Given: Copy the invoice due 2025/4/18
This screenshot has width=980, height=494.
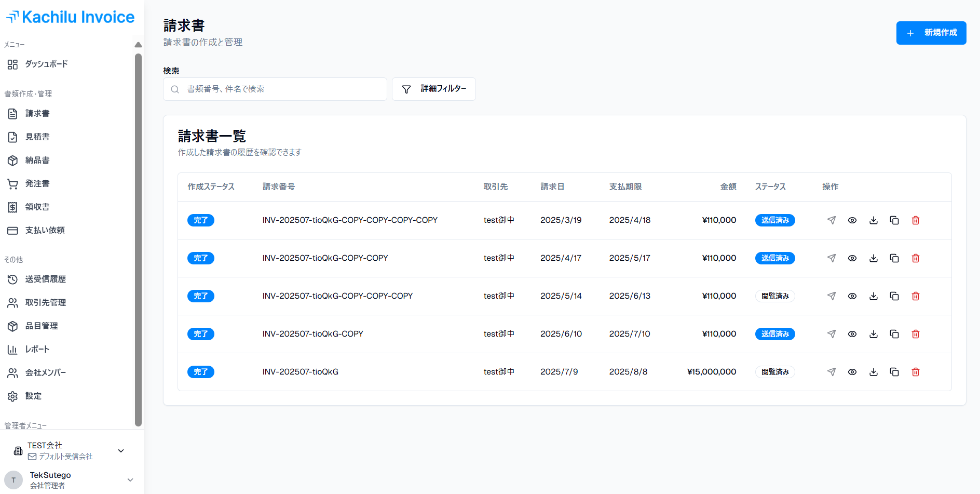Looking at the screenshot, I should pos(894,220).
